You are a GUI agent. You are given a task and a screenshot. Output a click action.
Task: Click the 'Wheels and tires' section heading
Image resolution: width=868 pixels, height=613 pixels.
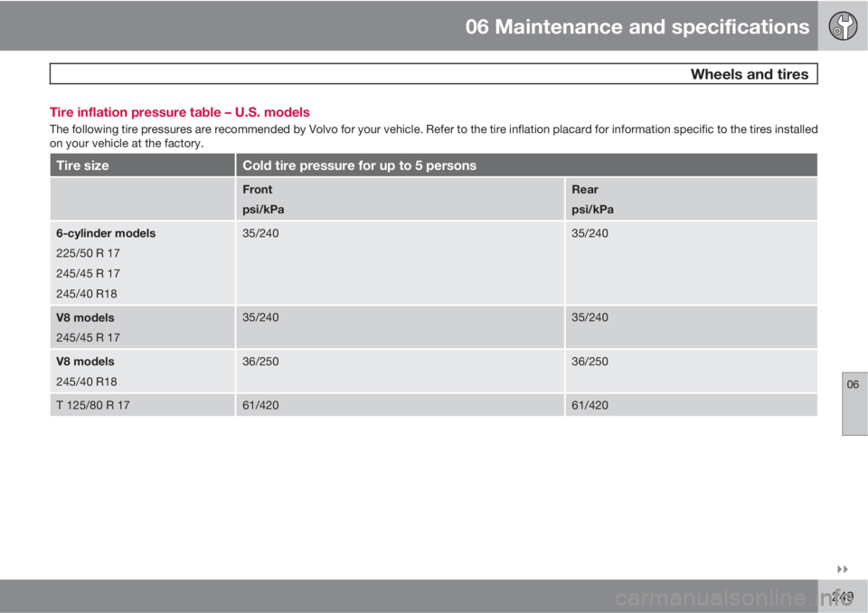pos(749,74)
